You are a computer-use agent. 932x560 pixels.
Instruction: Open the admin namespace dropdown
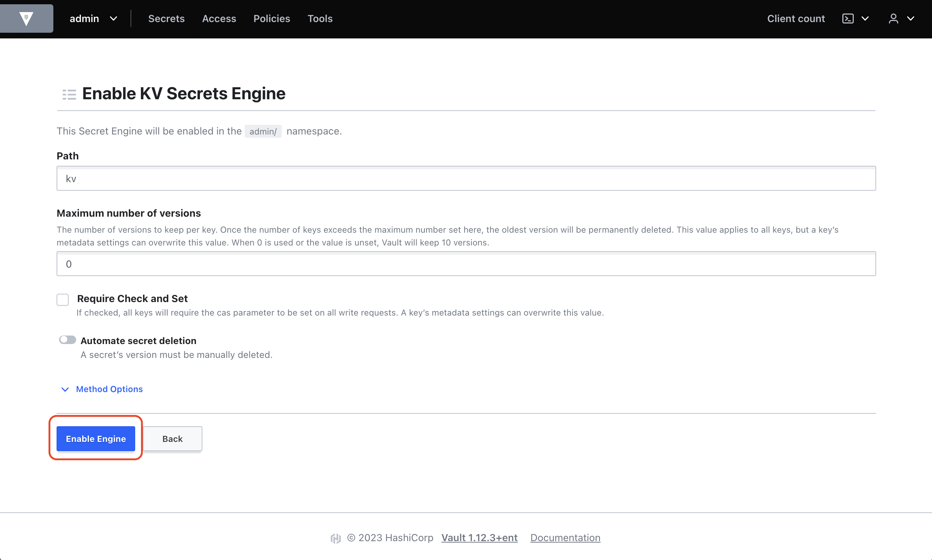(94, 19)
